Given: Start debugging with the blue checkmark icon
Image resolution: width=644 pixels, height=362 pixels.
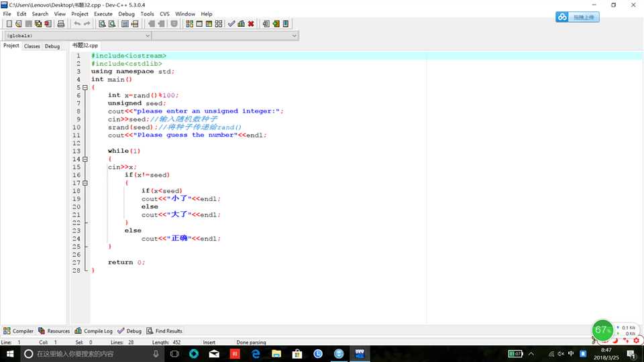Looking at the screenshot, I should 231,24.
